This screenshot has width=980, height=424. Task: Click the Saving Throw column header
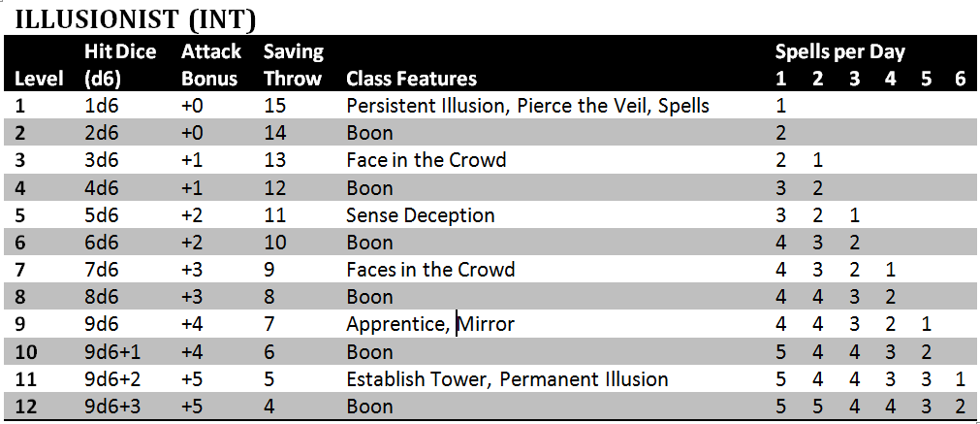point(293,65)
